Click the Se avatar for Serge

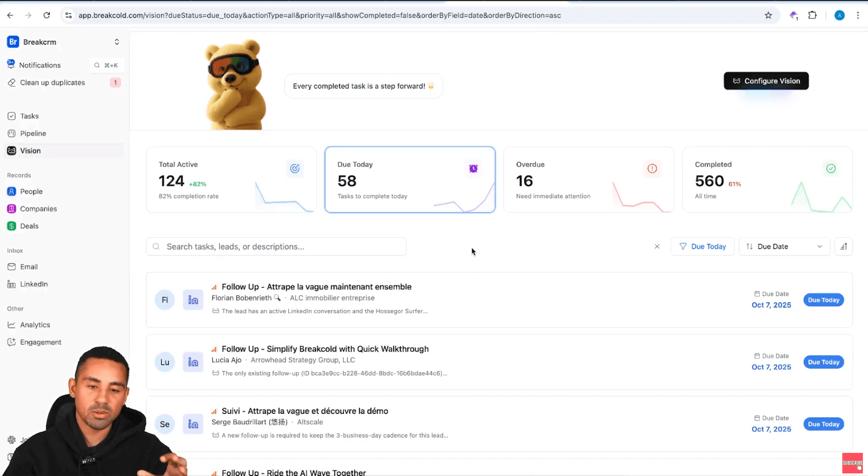(x=165, y=424)
